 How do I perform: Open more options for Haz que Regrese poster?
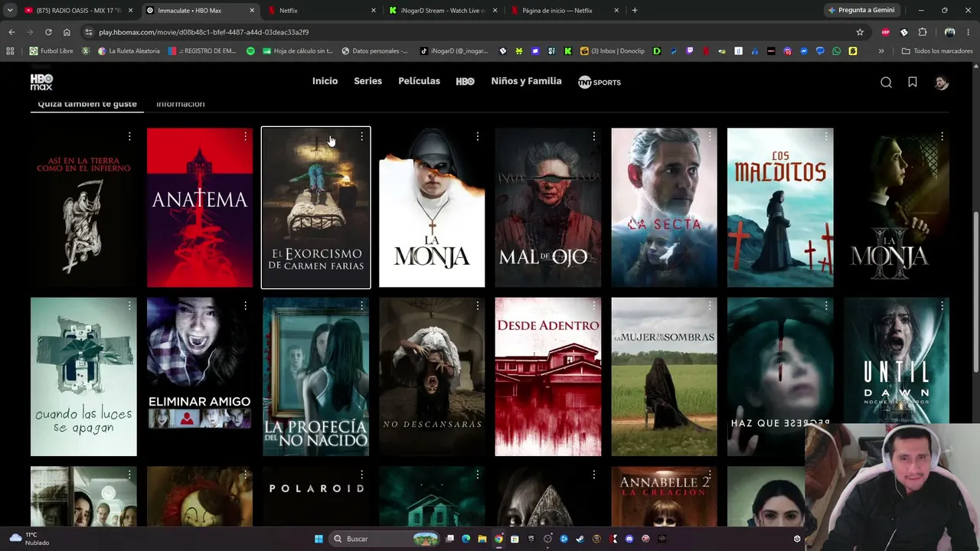(825, 305)
